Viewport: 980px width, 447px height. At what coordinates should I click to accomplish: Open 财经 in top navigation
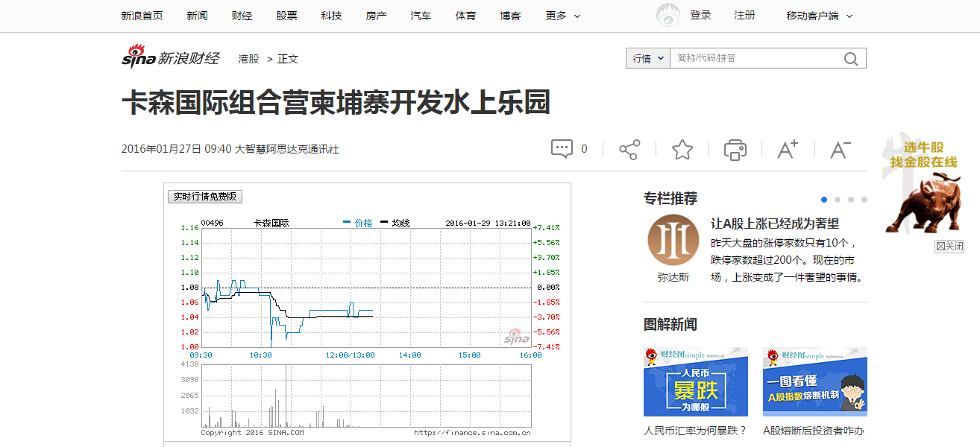[x=242, y=16]
